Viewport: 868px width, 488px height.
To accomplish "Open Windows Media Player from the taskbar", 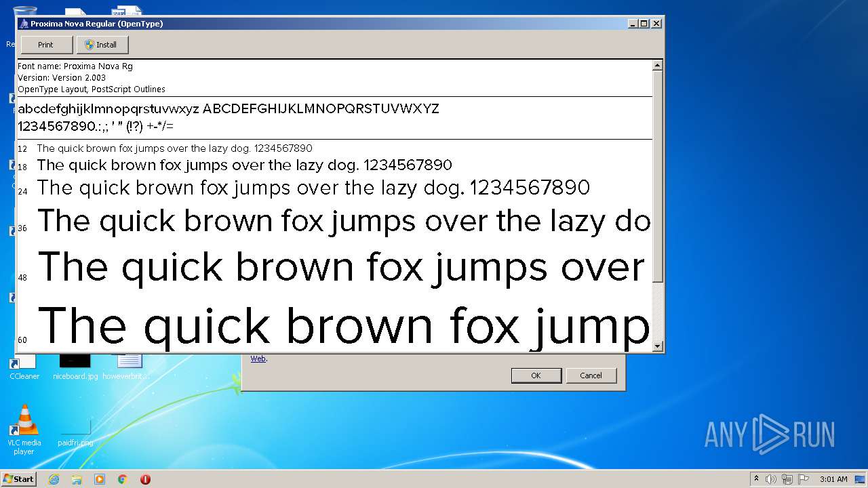I will [x=100, y=479].
